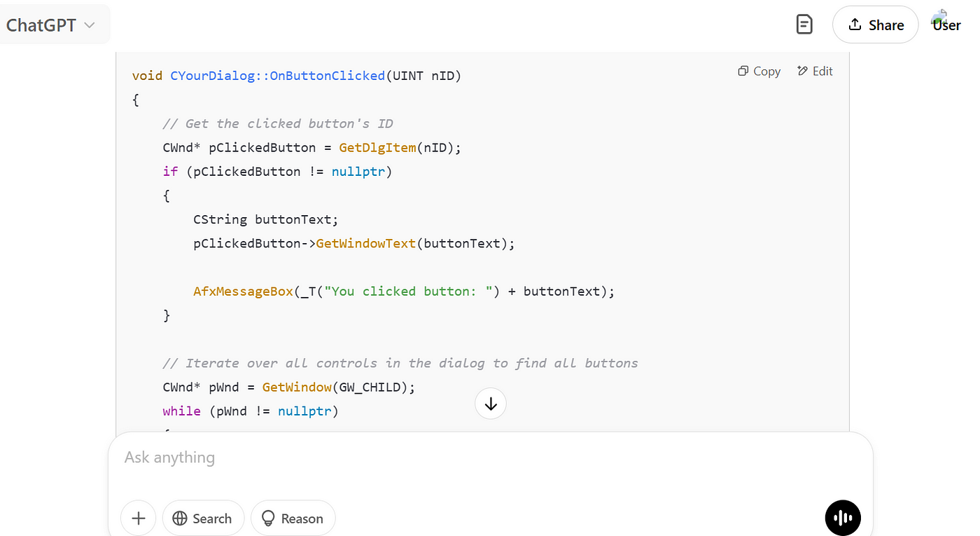This screenshot has height=536, width=980.
Task: Click the scroll-to-bottom down arrow button
Action: (491, 404)
